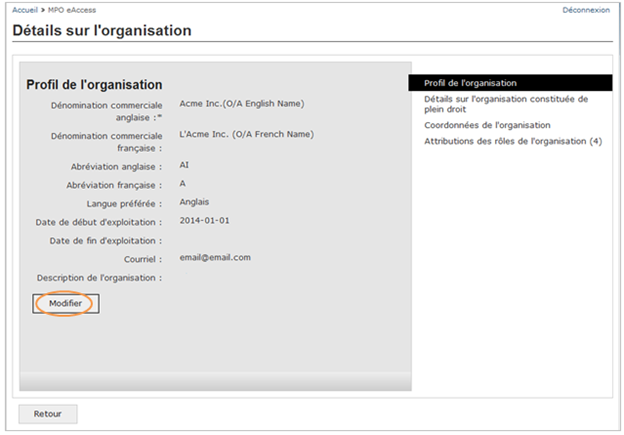
Task: Click the Date de fin d'exploitation label
Action: click(106, 241)
